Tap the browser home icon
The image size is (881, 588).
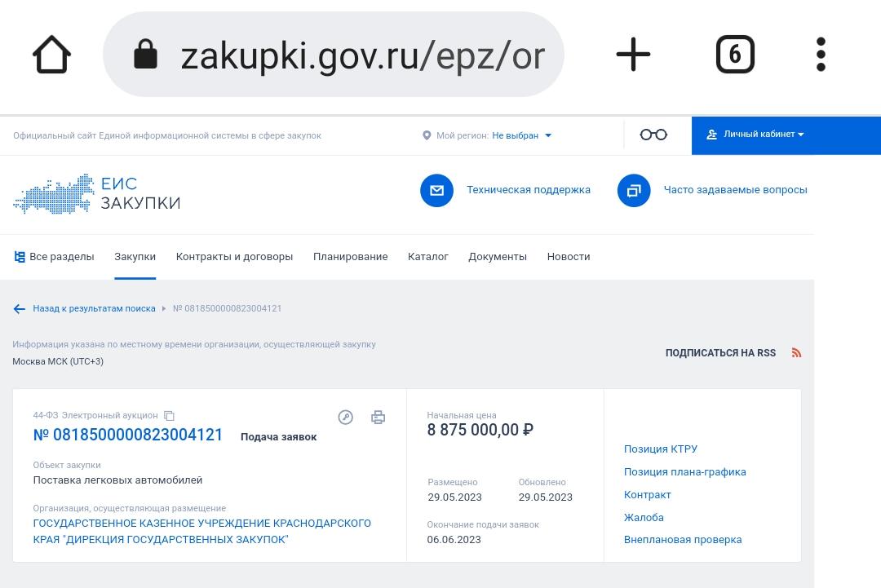pyautogui.click(x=51, y=54)
